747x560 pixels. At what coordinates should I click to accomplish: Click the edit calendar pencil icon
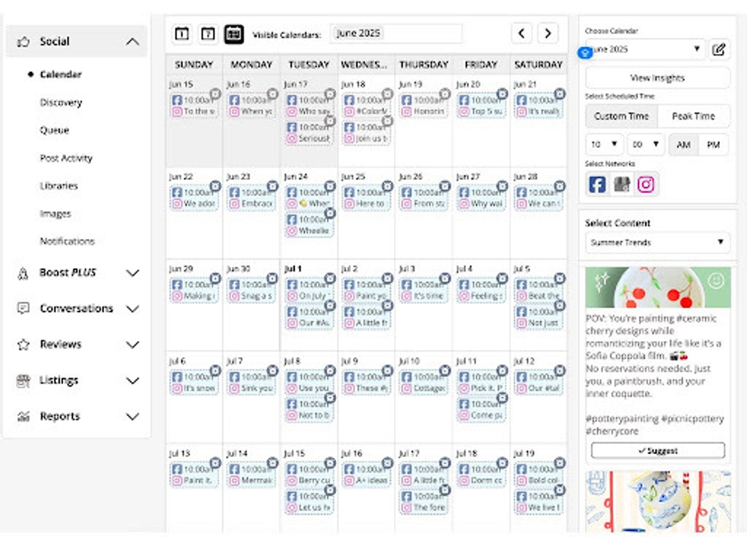[x=719, y=50]
